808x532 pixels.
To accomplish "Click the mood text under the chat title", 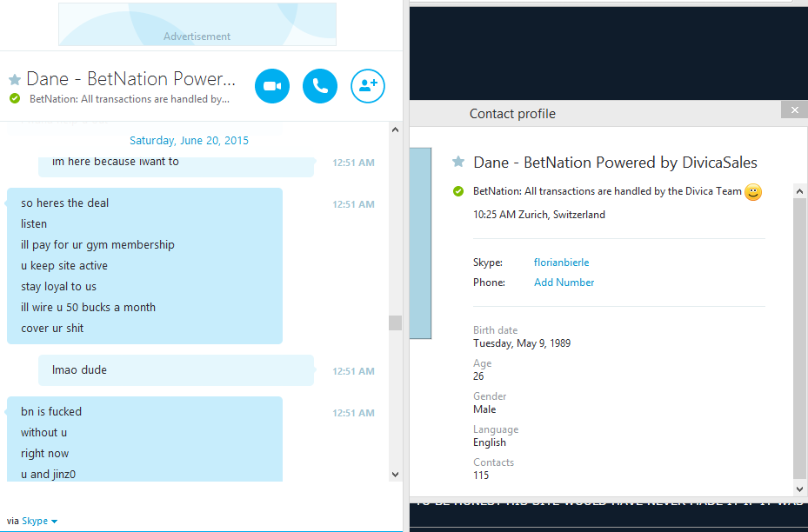I will [x=130, y=99].
